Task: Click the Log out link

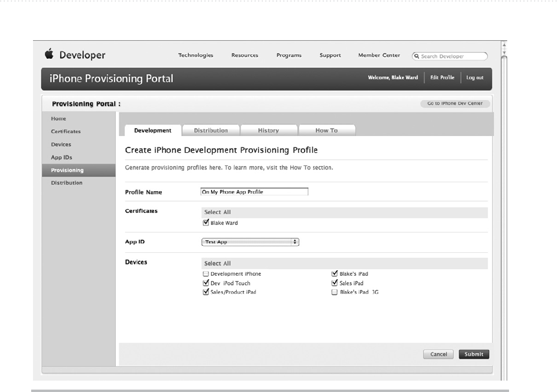Action: point(475,77)
